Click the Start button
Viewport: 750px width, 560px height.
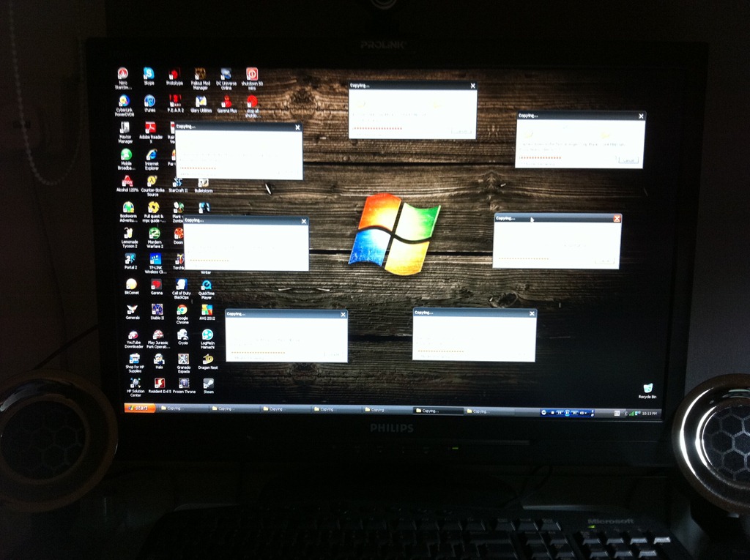[140, 408]
